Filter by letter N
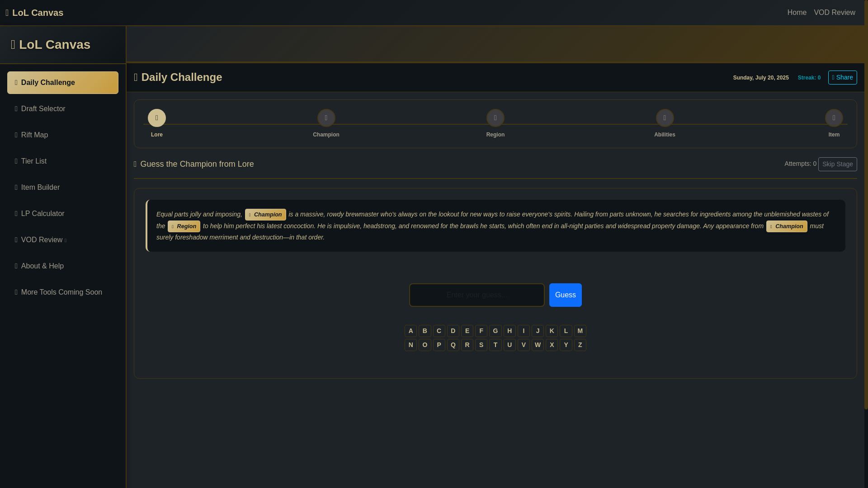 410,345
